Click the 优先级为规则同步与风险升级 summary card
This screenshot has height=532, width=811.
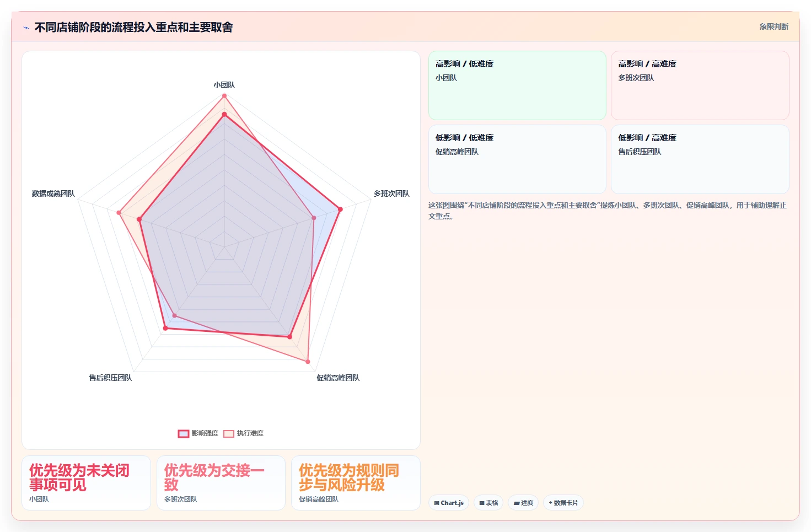pos(356,483)
